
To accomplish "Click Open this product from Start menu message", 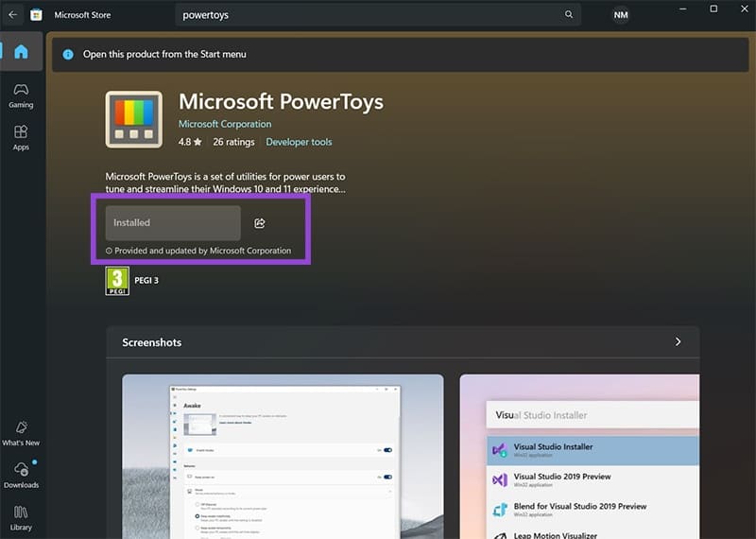I will click(x=164, y=55).
